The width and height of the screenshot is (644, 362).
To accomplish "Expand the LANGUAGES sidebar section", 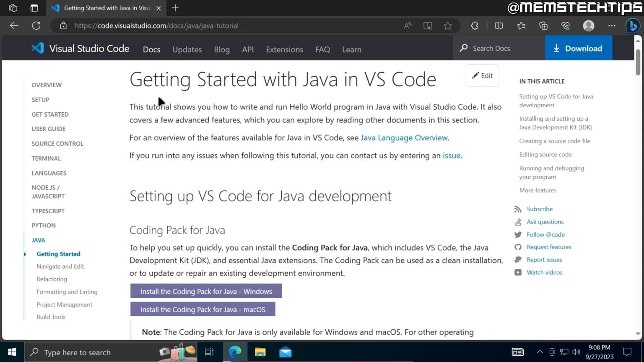I will 49,173.
